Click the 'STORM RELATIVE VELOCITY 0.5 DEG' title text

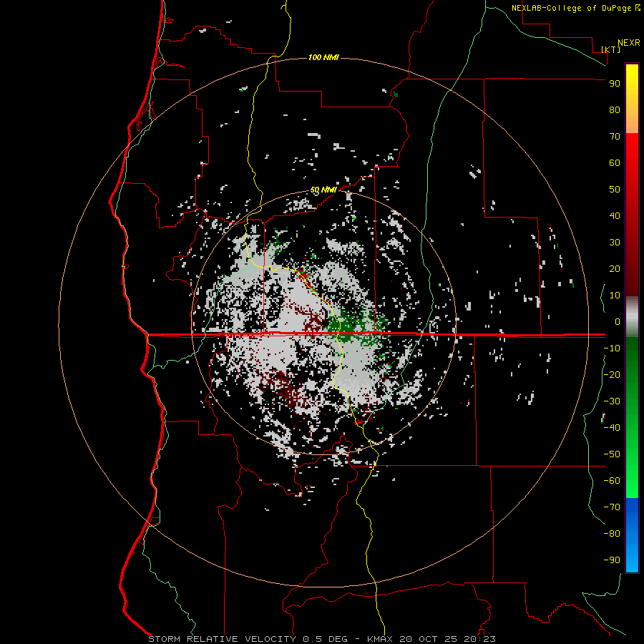tap(248, 639)
